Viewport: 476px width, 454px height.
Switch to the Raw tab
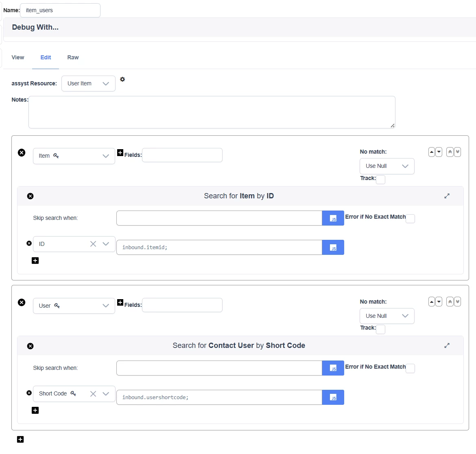(x=73, y=57)
